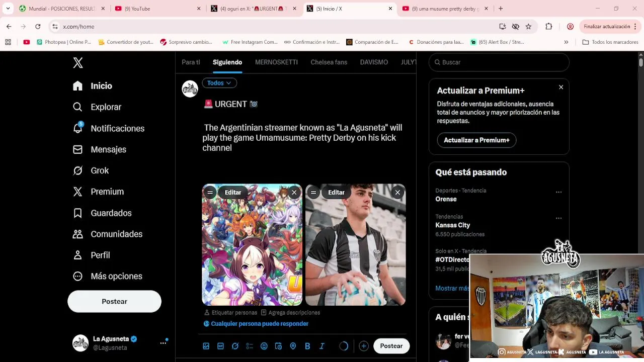Switch to Siguiendo tab

227,62
